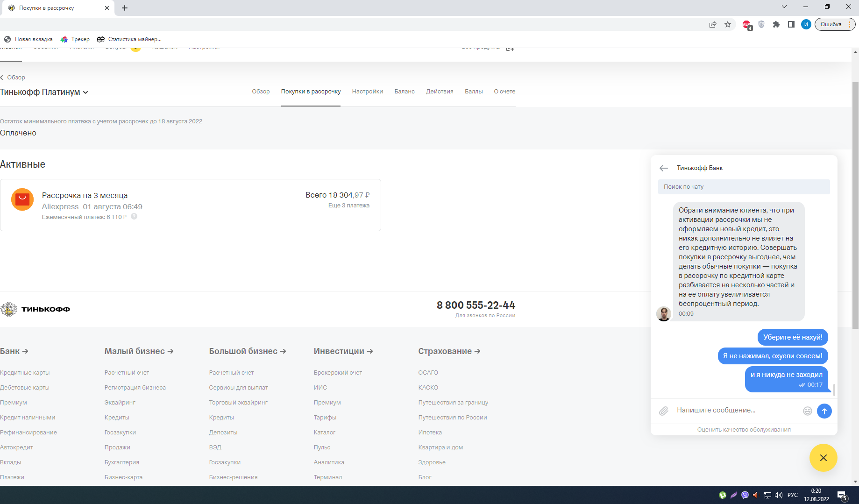Bookmark this page with the star icon
This screenshot has width=859, height=504.
pos(728,24)
